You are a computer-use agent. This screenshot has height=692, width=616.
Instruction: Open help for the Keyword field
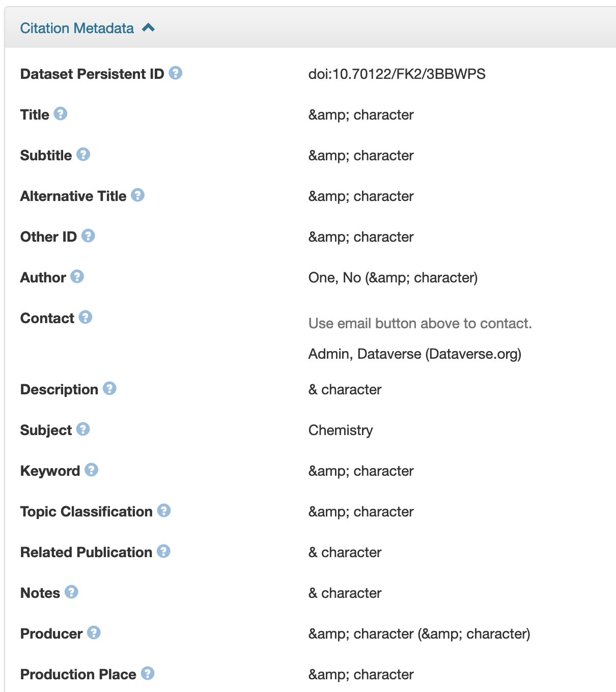click(x=91, y=470)
